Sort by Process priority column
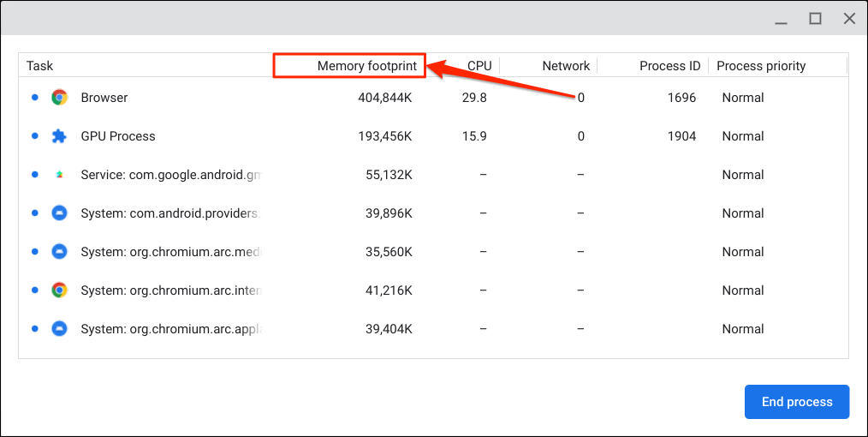This screenshot has width=868, height=437. tap(761, 66)
